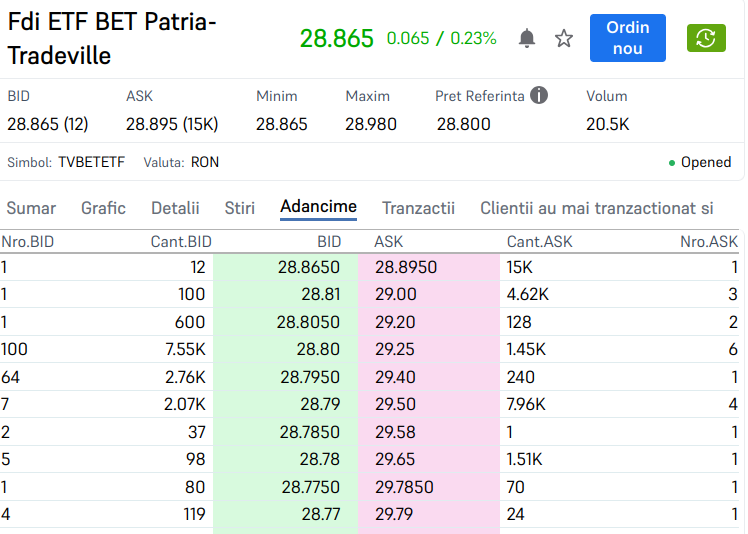Click the top ASK value 28.895 (15K)
This screenshot has height=534, width=748.
pyautogui.click(x=172, y=124)
